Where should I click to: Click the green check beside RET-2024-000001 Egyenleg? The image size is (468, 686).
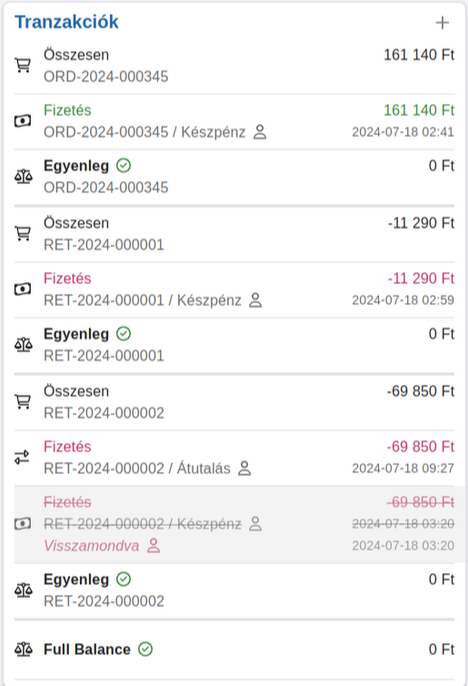[x=124, y=334]
